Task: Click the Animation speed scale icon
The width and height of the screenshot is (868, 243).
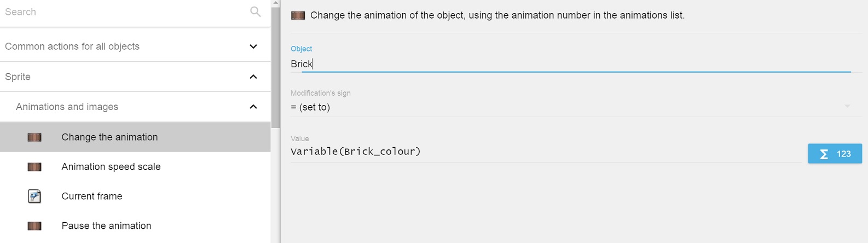Action: [x=34, y=167]
